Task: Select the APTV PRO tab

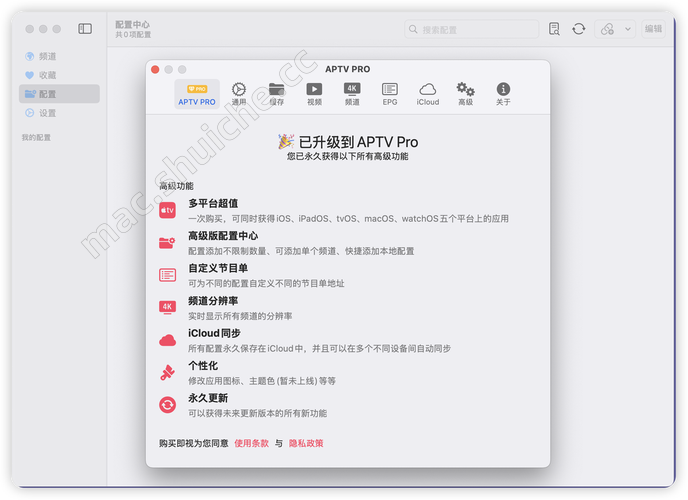Action: coord(196,94)
